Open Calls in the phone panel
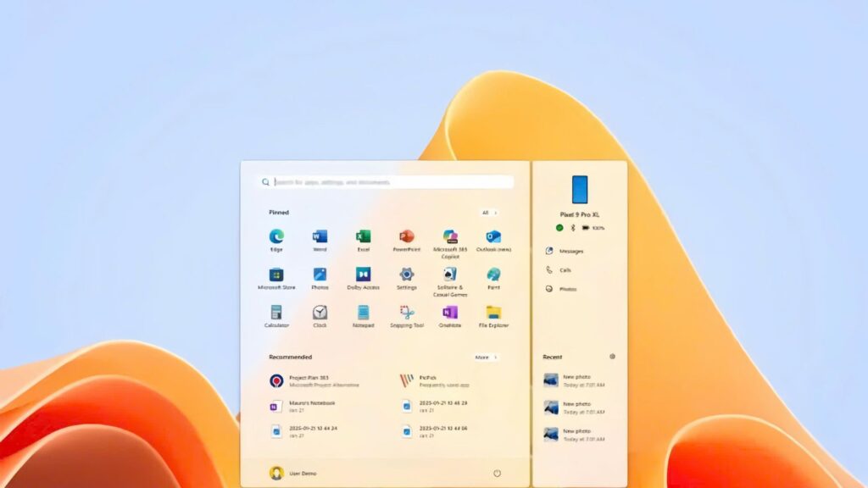This screenshot has width=868, height=488. 558,270
